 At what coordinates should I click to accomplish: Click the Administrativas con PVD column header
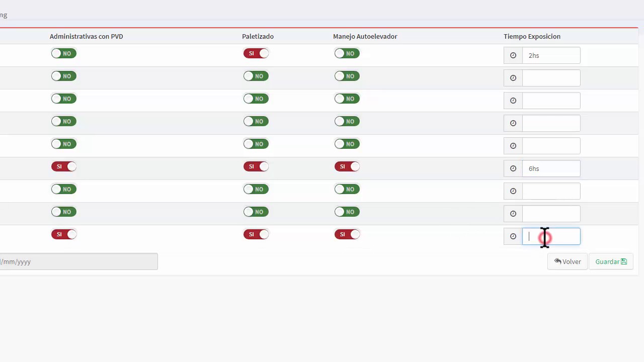click(86, 36)
